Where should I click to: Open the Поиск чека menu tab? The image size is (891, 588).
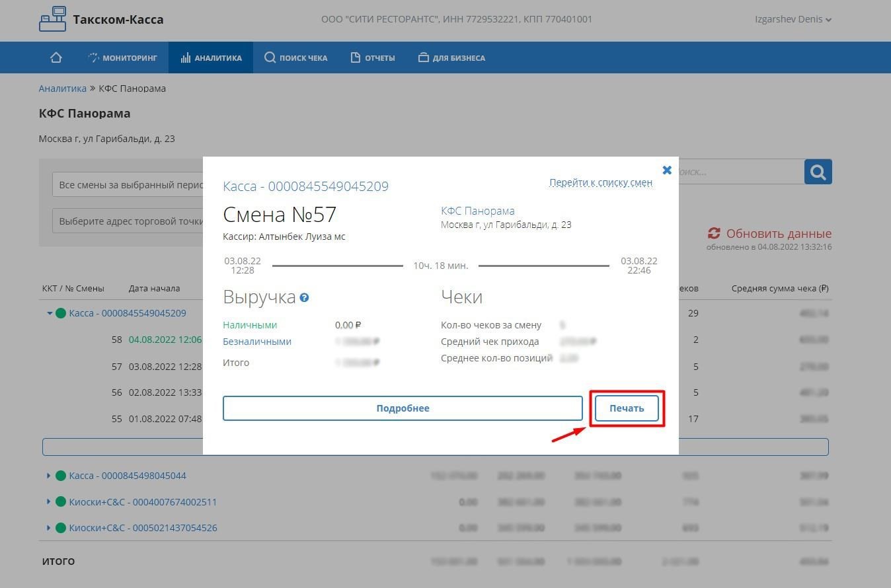tap(295, 57)
